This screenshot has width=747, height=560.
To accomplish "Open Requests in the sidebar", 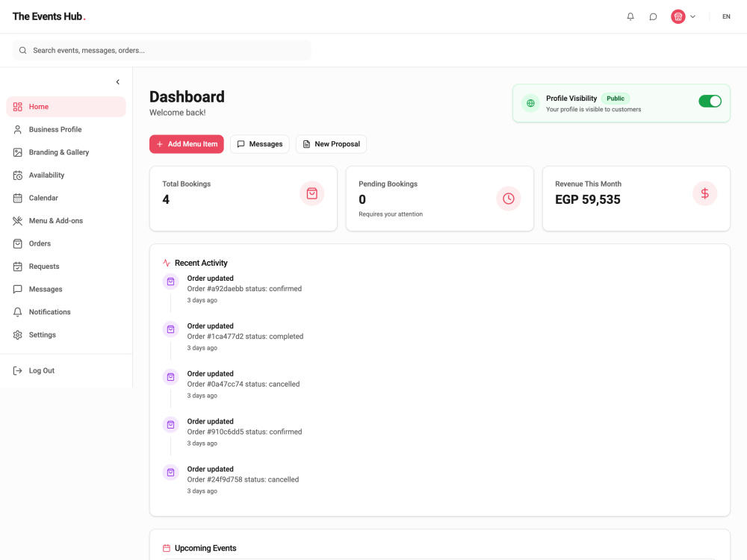I will 66,267.
